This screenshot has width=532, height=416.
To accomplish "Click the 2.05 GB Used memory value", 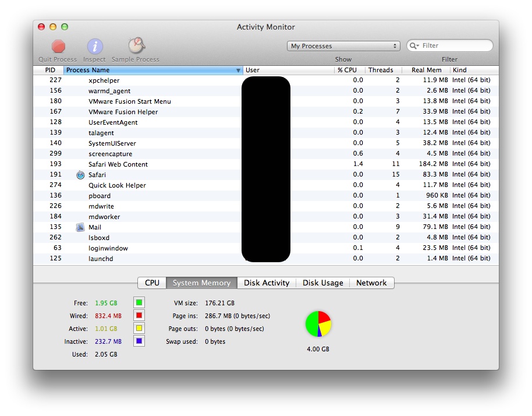I will [x=106, y=354].
